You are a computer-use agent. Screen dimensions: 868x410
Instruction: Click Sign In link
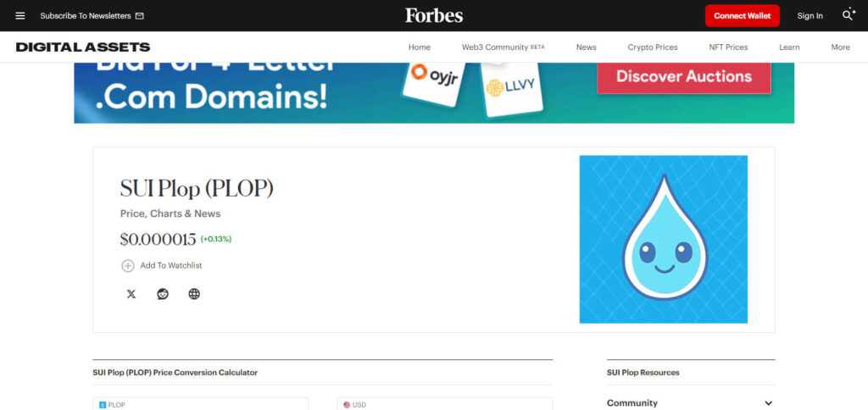tap(810, 16)
